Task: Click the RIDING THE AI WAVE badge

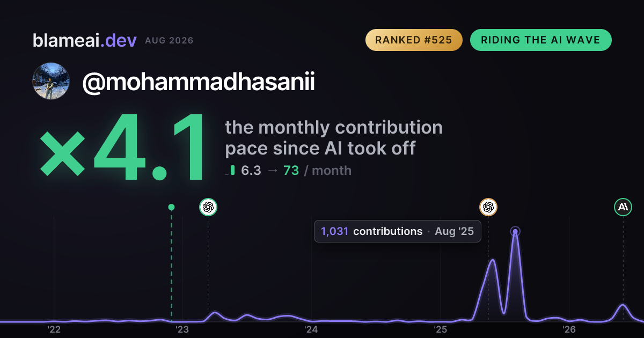Action: pos(540,40)
